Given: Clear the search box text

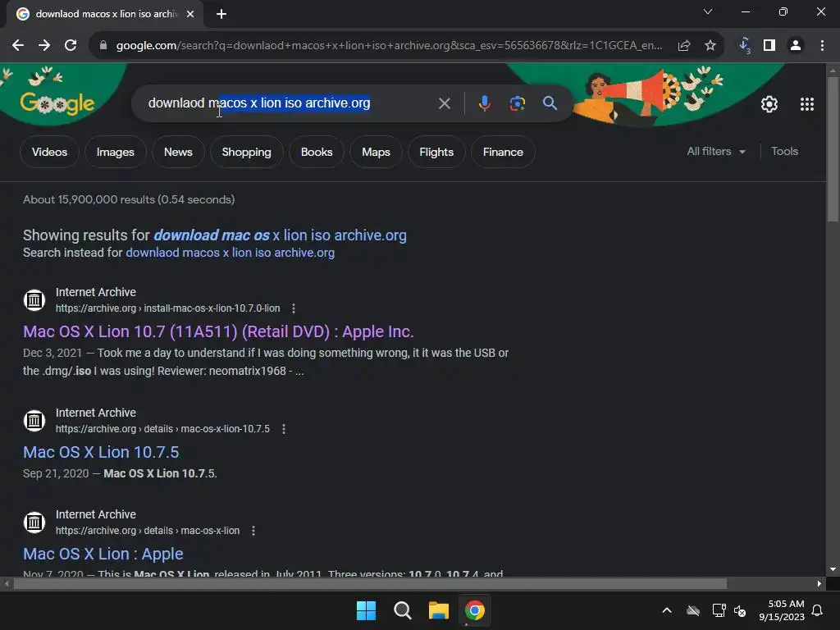Looking at the screenshot, I should tap(444, 103).
